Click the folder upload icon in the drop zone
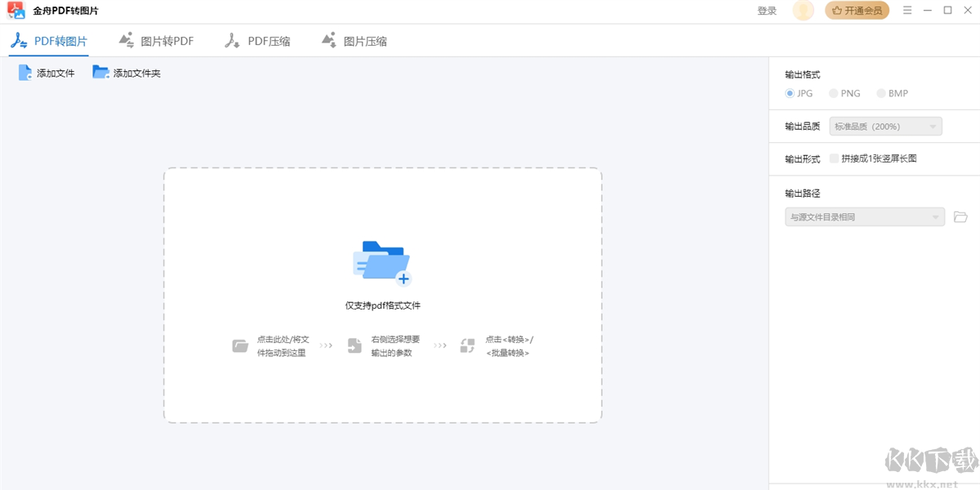980x490 pixels. click(381, 261)
